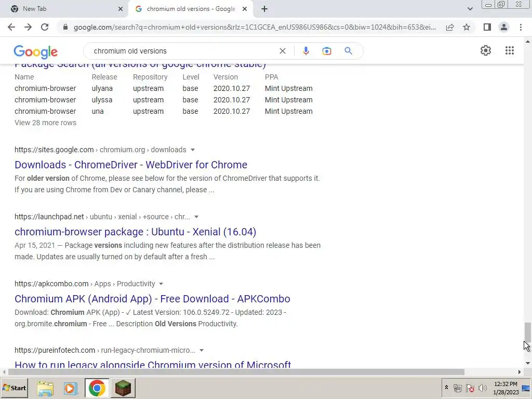Image resolution: width=532 pixels, height=399 pixels.
Task: Open Google quick settings gear
Action: point(486,50)
